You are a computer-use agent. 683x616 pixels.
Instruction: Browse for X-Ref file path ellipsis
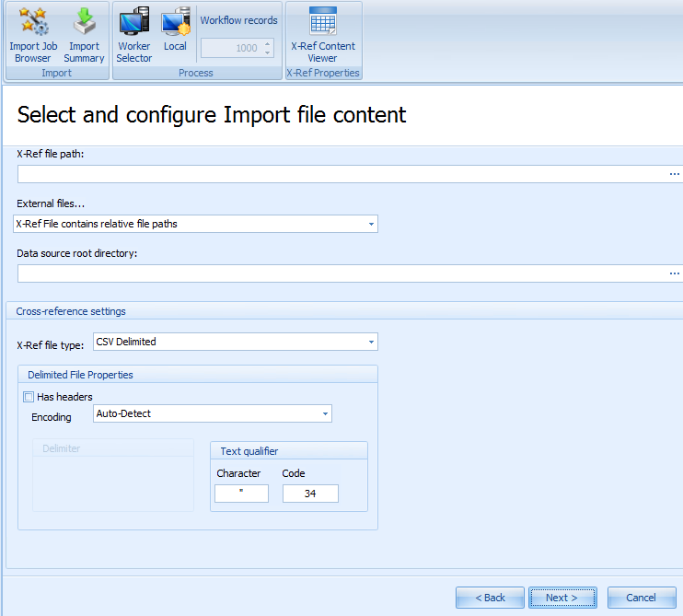point(675,174)
